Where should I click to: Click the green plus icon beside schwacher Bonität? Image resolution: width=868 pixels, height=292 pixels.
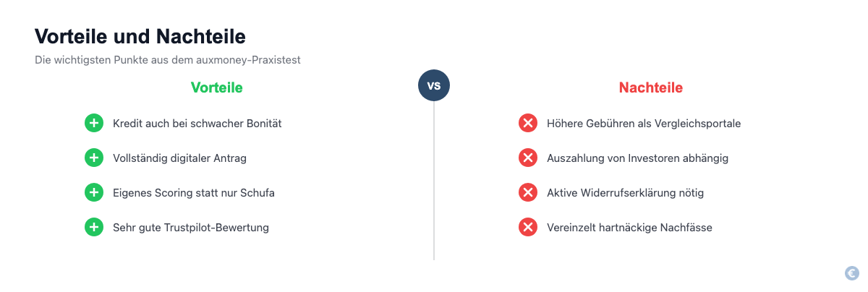(x=94, y=124)
